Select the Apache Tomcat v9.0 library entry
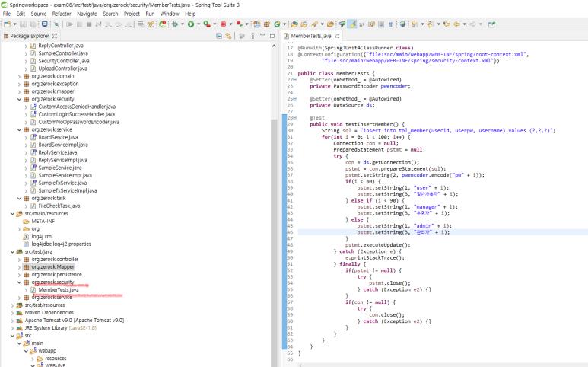This screenshot has height=367, width=588. point(75,321)
